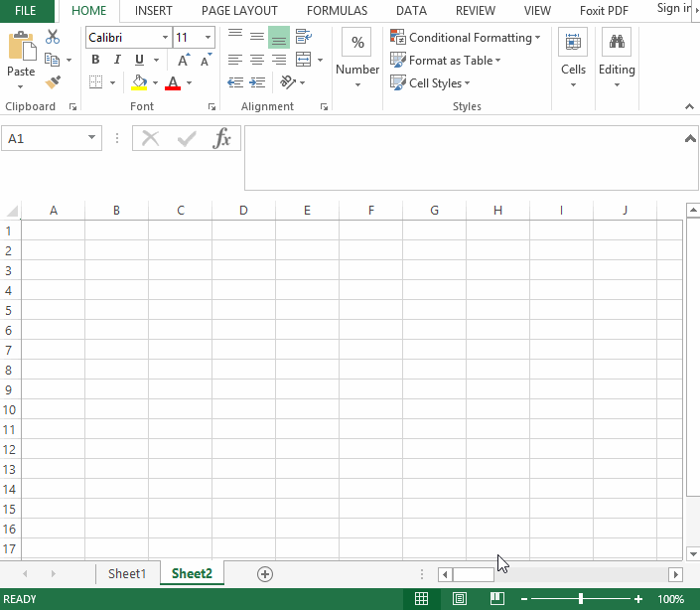Toggle Middle Align for cells

click(x=257, y=37)
